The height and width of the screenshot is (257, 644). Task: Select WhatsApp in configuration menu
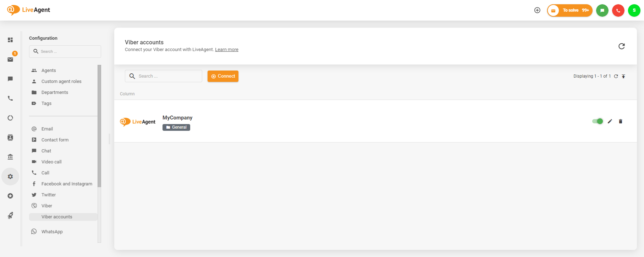[x=52, y=231]
